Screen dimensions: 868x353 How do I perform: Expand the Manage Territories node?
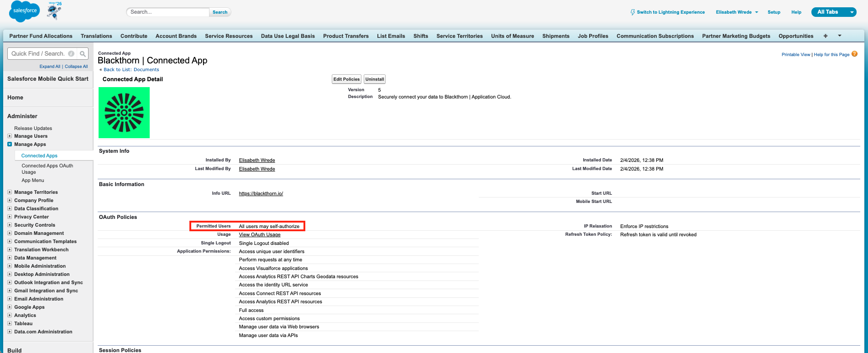click(x=10, y=192)
